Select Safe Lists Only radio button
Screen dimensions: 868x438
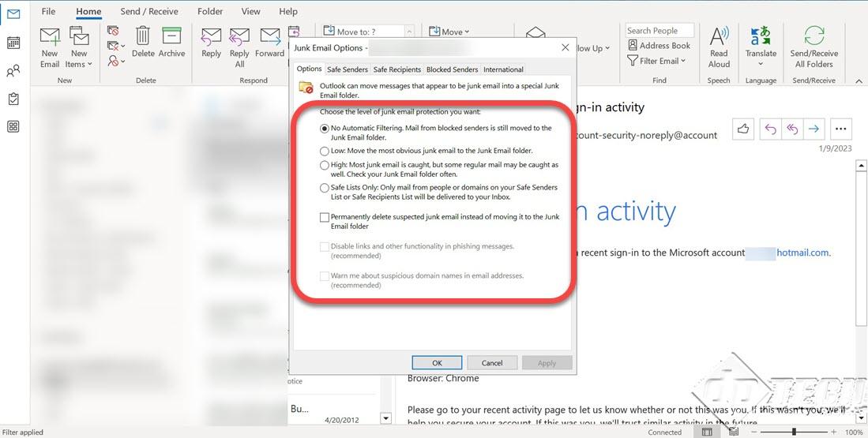[x=325, y=188]
